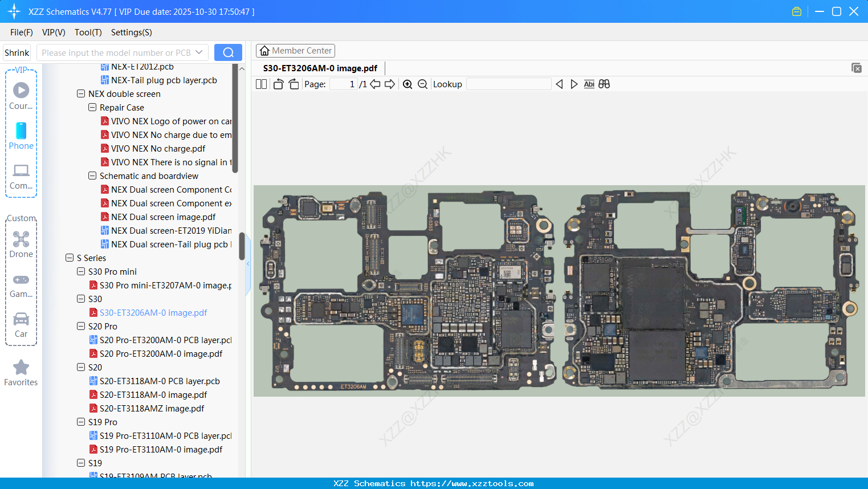Collapse the S20 Pro node
868x489 pixels.
[81, 326]
